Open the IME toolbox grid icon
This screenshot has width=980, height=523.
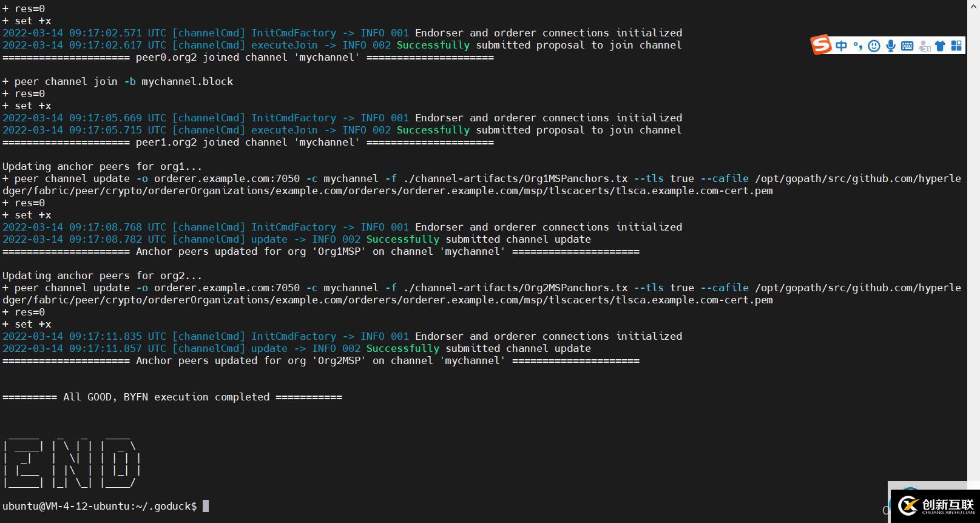[x=956, y=46]
